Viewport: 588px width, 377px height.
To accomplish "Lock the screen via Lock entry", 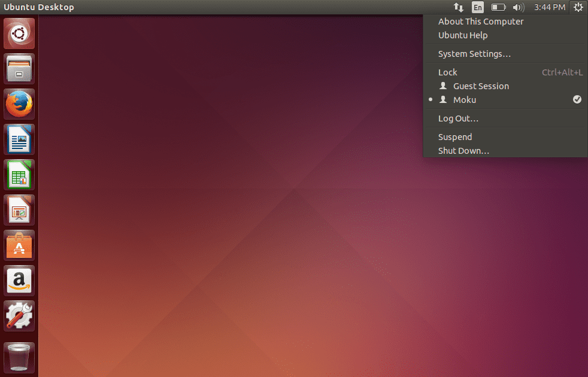I will pyautogui.click(x=505, y=72).
